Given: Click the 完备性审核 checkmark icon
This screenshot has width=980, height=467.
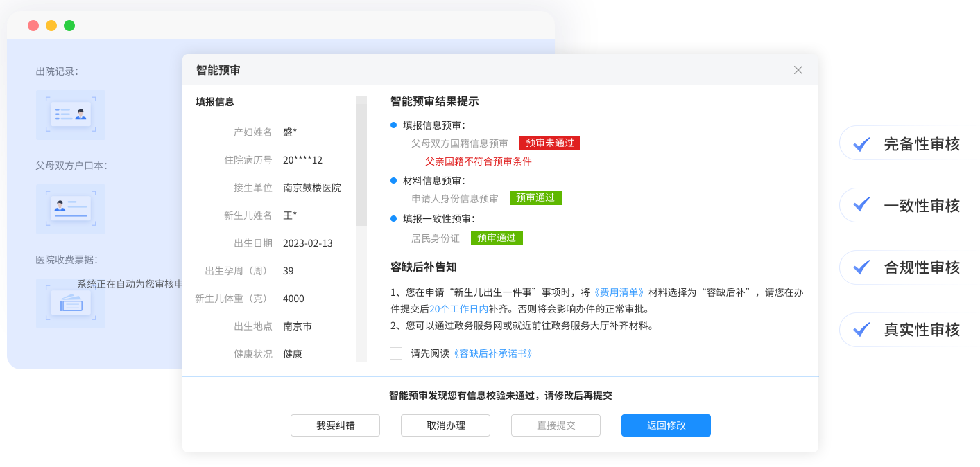Looking at the screenshot, I should click(861, 144).
